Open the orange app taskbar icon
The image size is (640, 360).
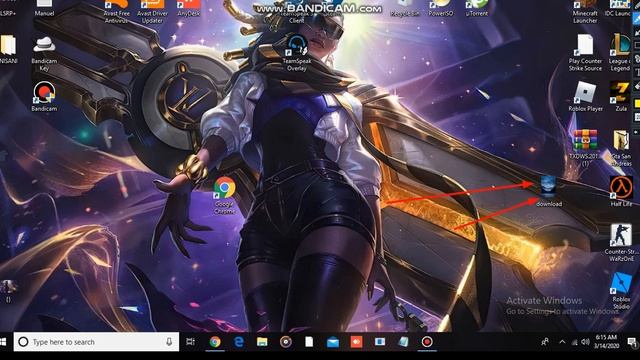point(356,342)
